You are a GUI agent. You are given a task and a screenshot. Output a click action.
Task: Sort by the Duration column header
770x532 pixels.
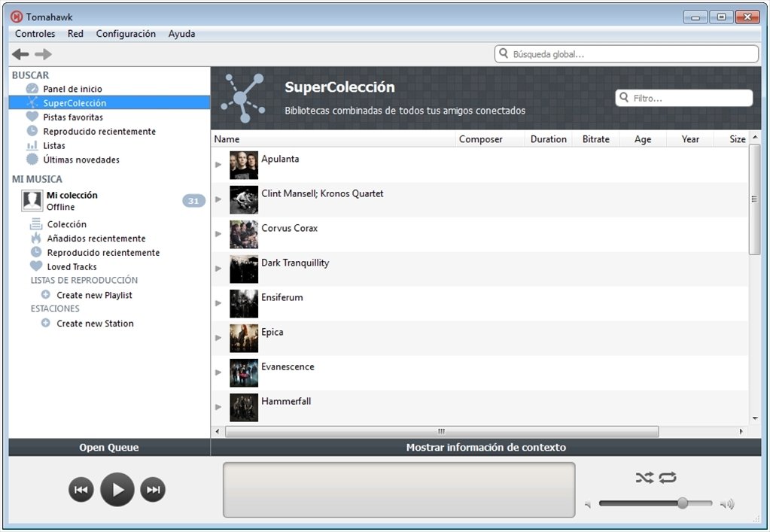[549, 139]
